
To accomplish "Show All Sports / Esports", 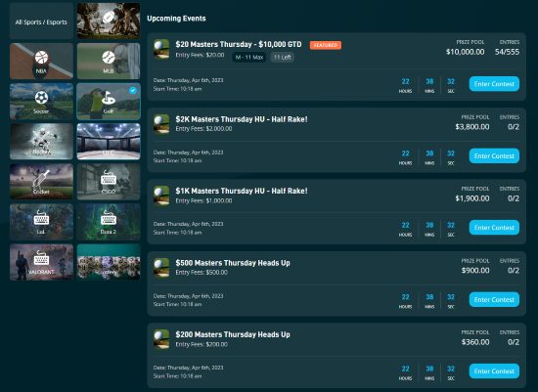I will 41,21.
